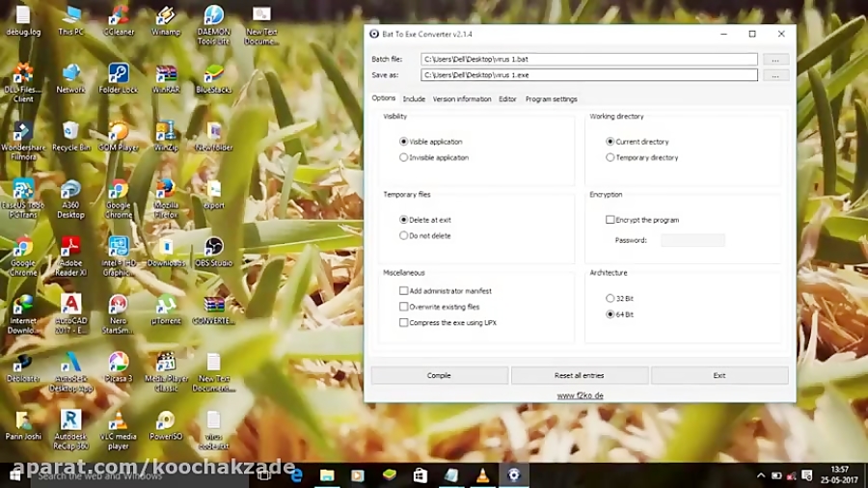Enable Compress the exe using UPX
The image size is (868, 488).
(x=448, y=322)
